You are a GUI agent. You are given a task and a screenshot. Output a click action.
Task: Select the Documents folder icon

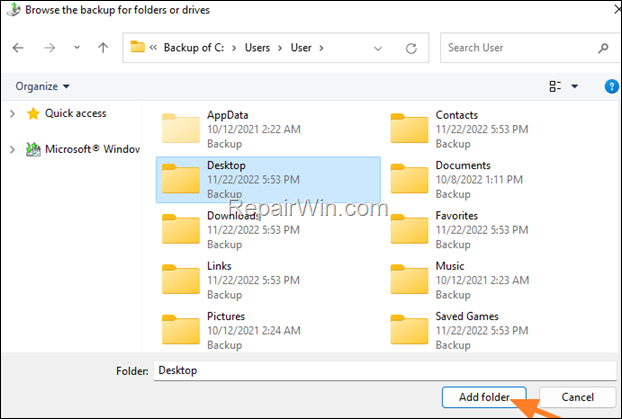click(x=409, y=179)
